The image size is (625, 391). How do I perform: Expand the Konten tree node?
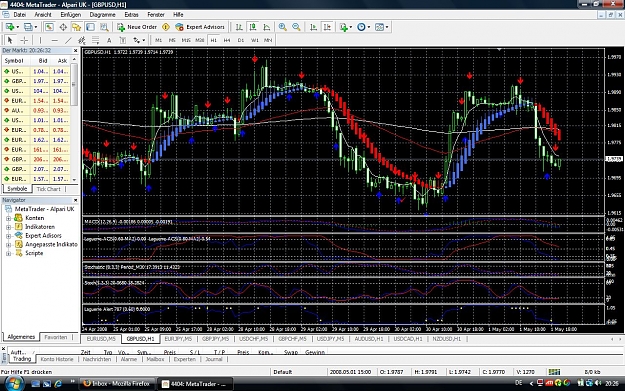8,218
